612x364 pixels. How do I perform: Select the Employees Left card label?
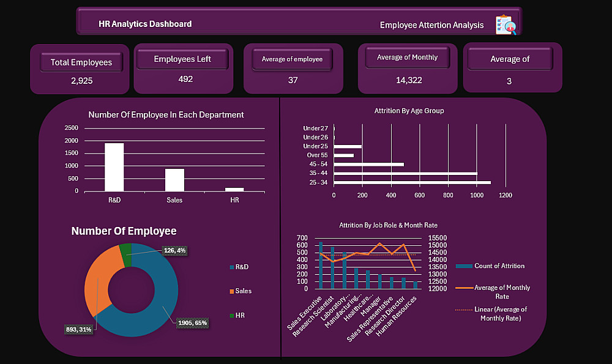click(182, 59)
